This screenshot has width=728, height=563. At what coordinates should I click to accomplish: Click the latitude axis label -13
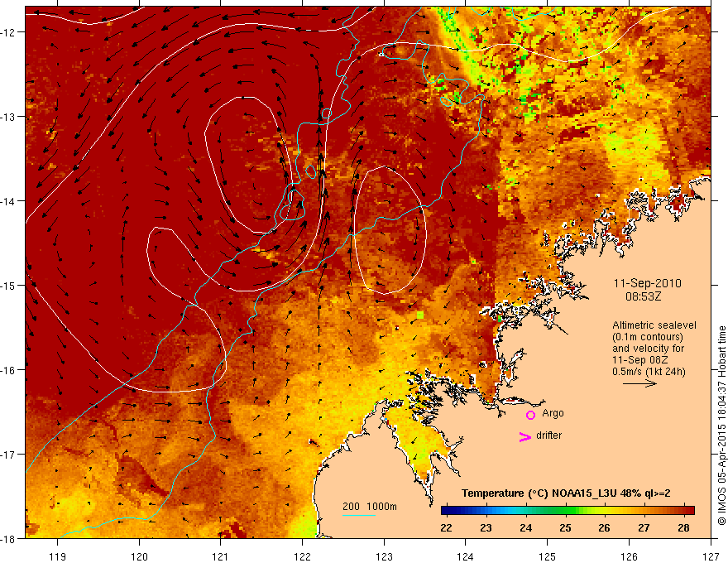click(x=9, y=117)
